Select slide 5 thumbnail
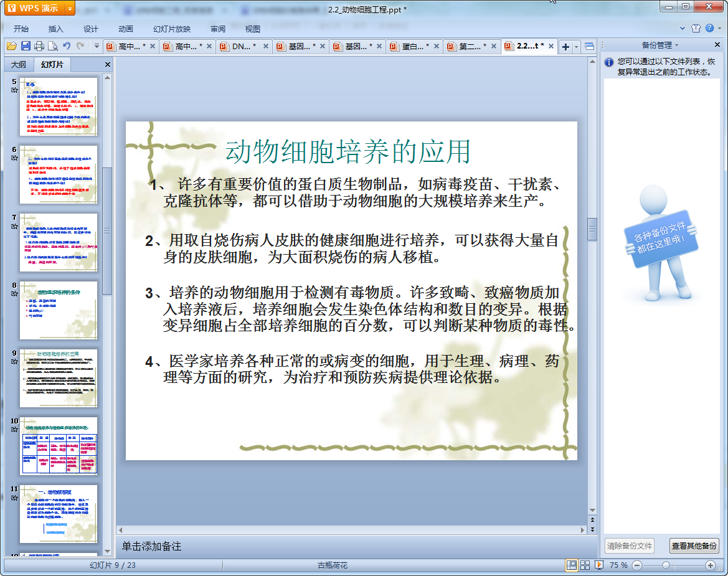This screenshot has height=576, width=728. point(59,106)
